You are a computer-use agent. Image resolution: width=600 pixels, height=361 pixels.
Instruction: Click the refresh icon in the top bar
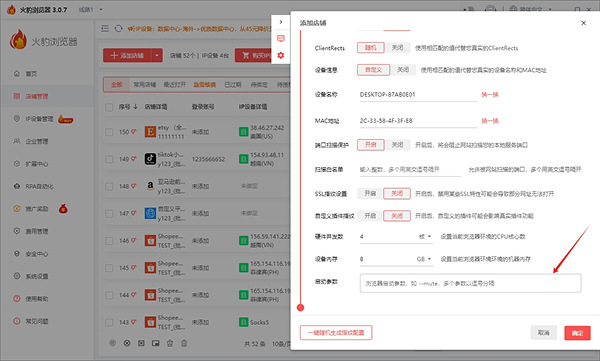[119, 28]
